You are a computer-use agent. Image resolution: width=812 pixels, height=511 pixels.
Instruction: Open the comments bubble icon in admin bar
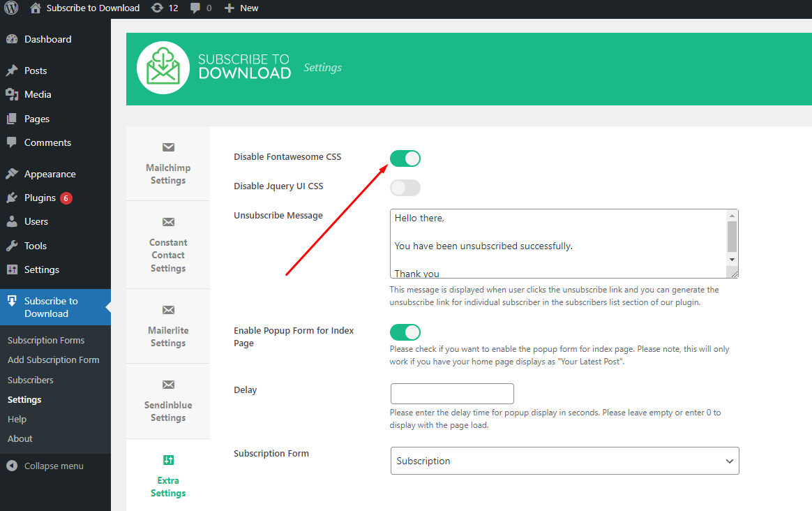pyautogui.click(x=195, y=8)
